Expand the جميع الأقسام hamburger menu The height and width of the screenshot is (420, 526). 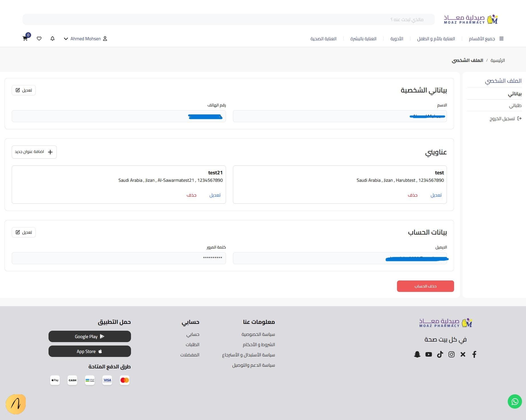(x=486, y=39)
